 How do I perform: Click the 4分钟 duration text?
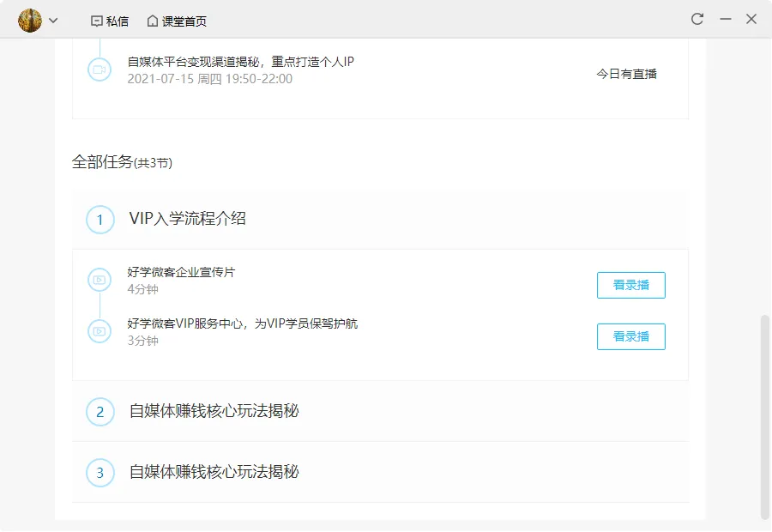pyautogui.click(x=142, y=289)
